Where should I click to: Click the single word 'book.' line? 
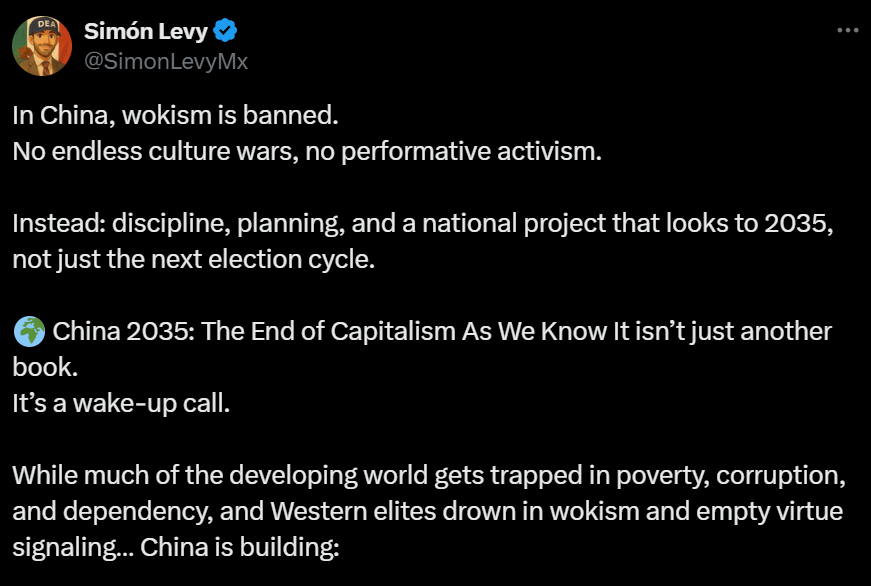[x=44, y=366]
